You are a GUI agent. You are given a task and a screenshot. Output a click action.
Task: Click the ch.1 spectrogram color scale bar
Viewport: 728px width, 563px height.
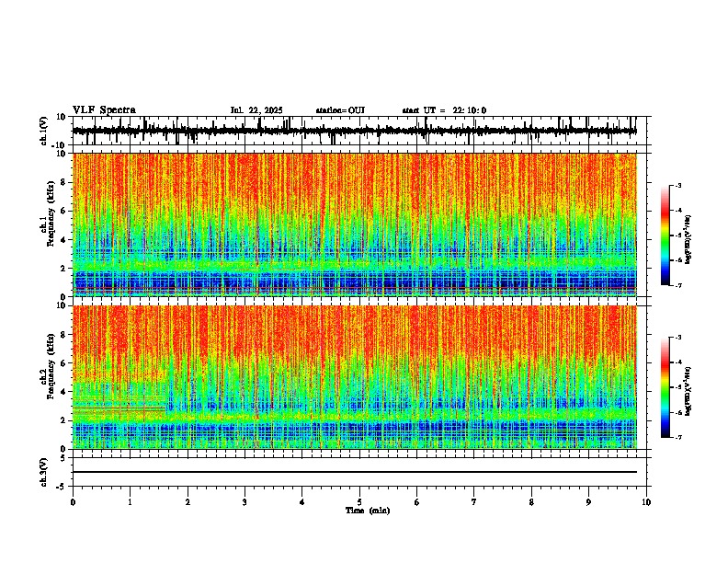click(665, 236)
